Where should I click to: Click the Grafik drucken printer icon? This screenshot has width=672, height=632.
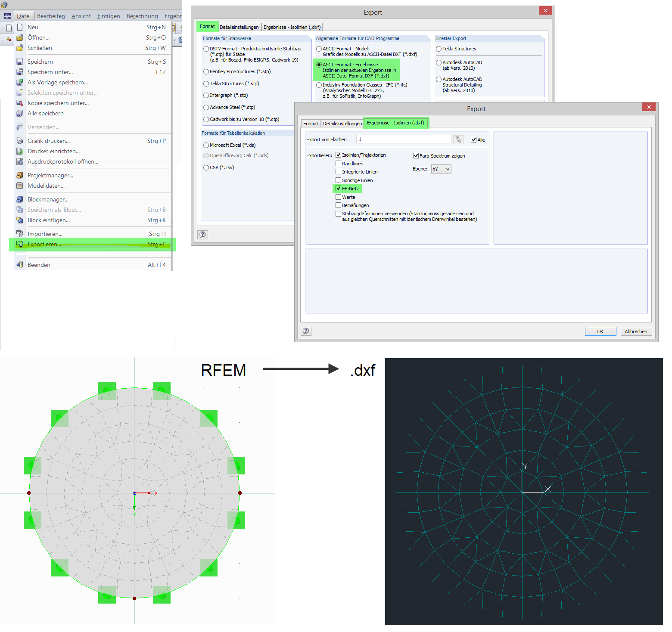[20, 141]
